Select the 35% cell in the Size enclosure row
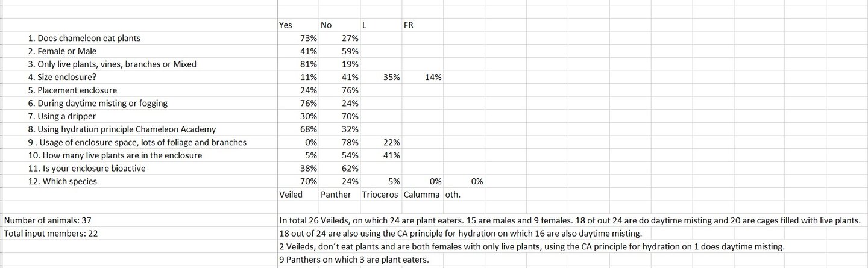This screenshot has width=868, height=268. [x=381, y=77]
